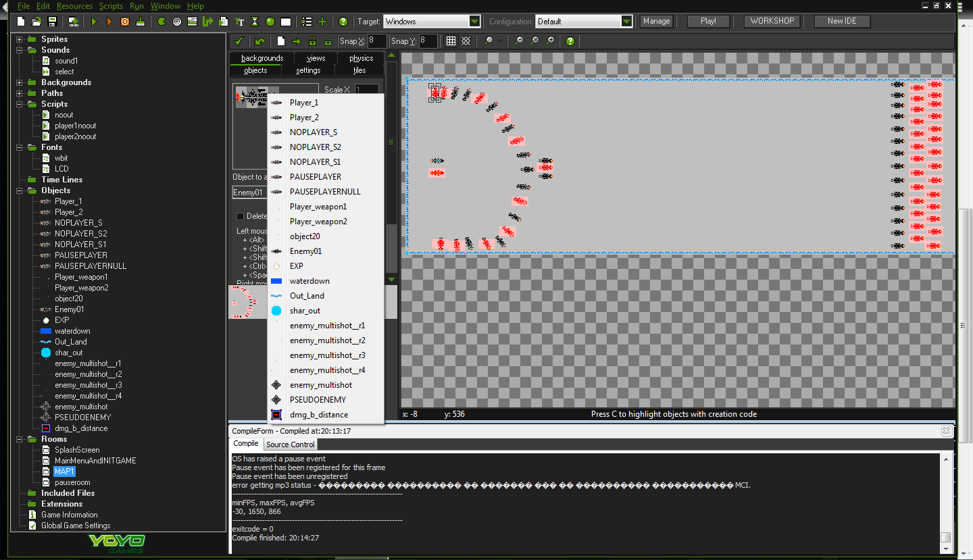973x560 pixels.
Task: Focus the Snap X input field
Action: pyautogui.click(x=377, y=41)
